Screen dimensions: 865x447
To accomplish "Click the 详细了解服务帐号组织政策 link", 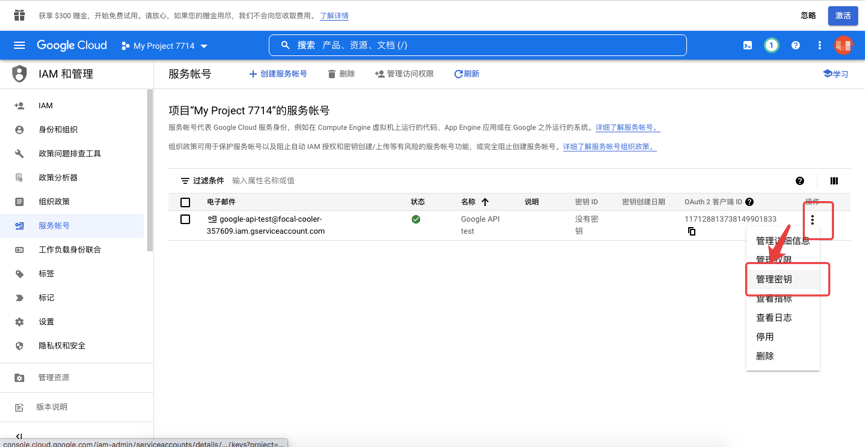I will click(x=610, y=147).
